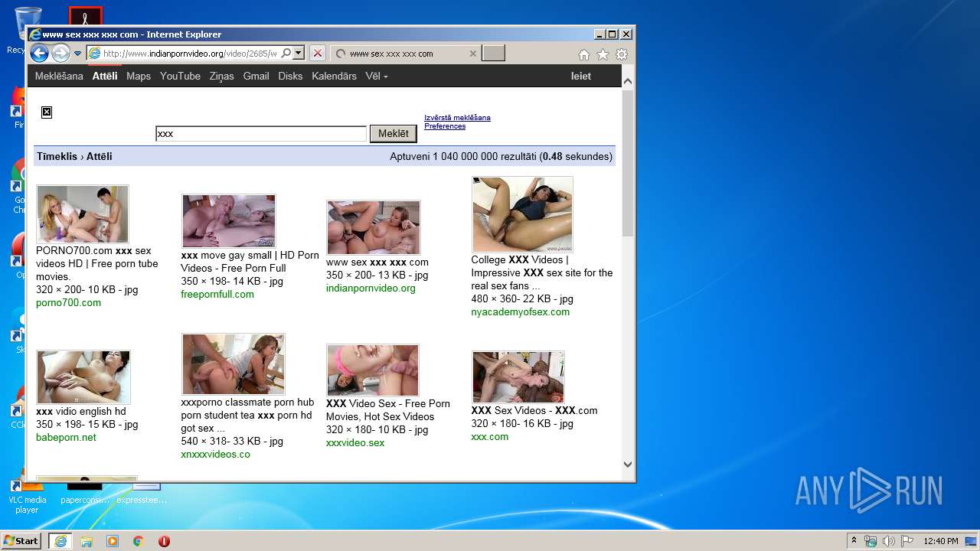Click the page scrollbar down arrow
Viewport: 980px width, 551px height.
(628, 464)
